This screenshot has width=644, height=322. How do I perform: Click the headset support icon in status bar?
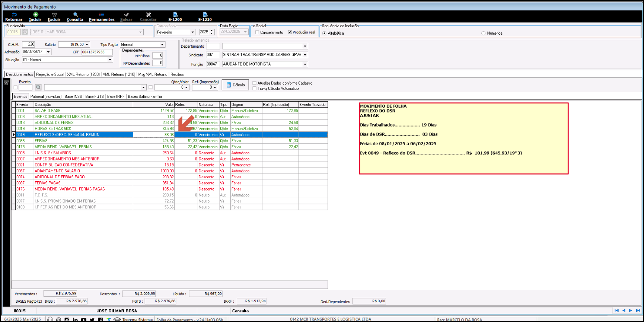pos(50,319)
